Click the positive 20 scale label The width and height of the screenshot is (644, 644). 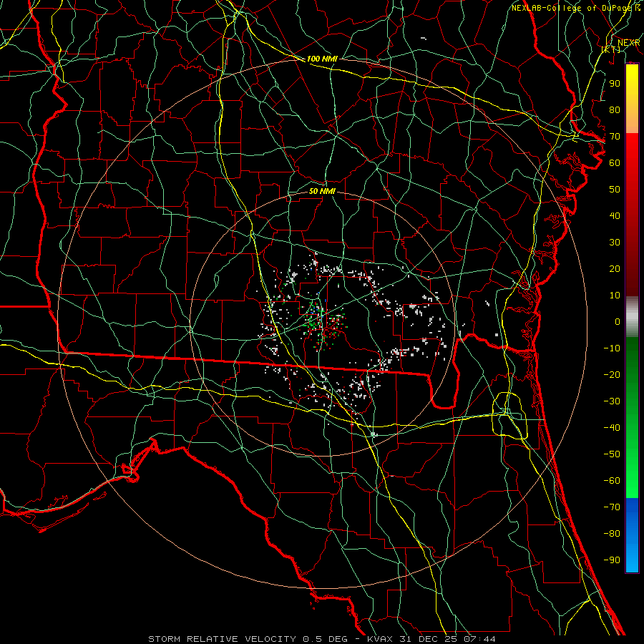point(615,269)
